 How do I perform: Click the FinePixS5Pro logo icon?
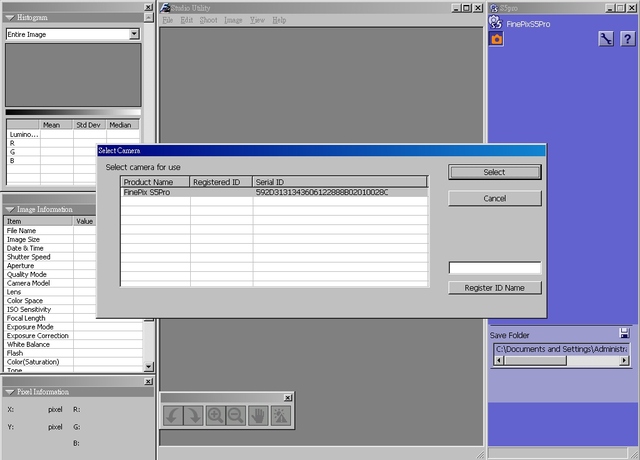496,22
